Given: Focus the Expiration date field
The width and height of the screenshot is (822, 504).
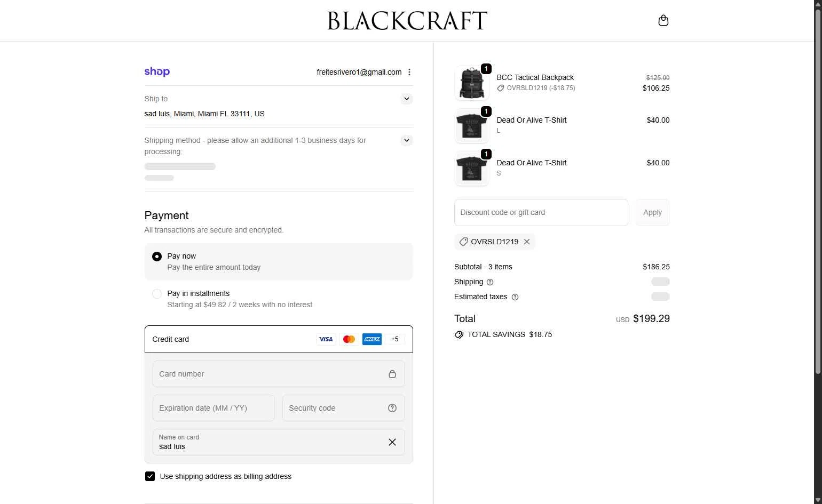Looking at the screenshot, I should click(214, 408).
